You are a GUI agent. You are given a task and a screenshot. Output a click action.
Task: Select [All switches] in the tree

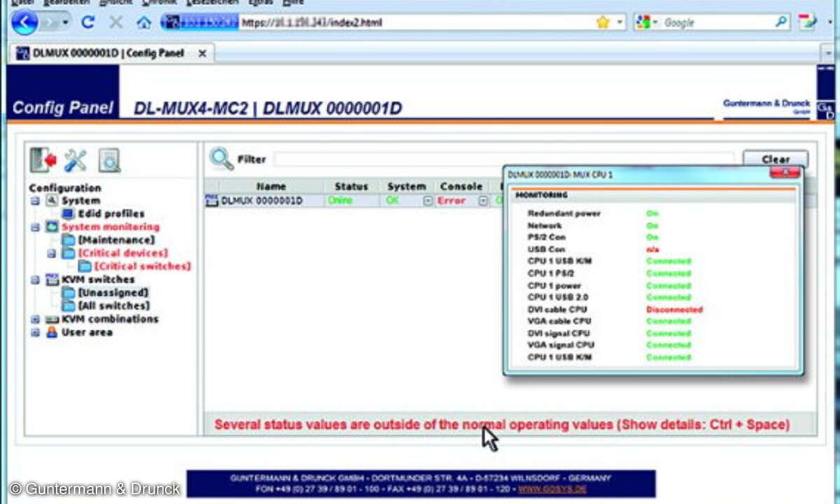[x=114, y=306]
